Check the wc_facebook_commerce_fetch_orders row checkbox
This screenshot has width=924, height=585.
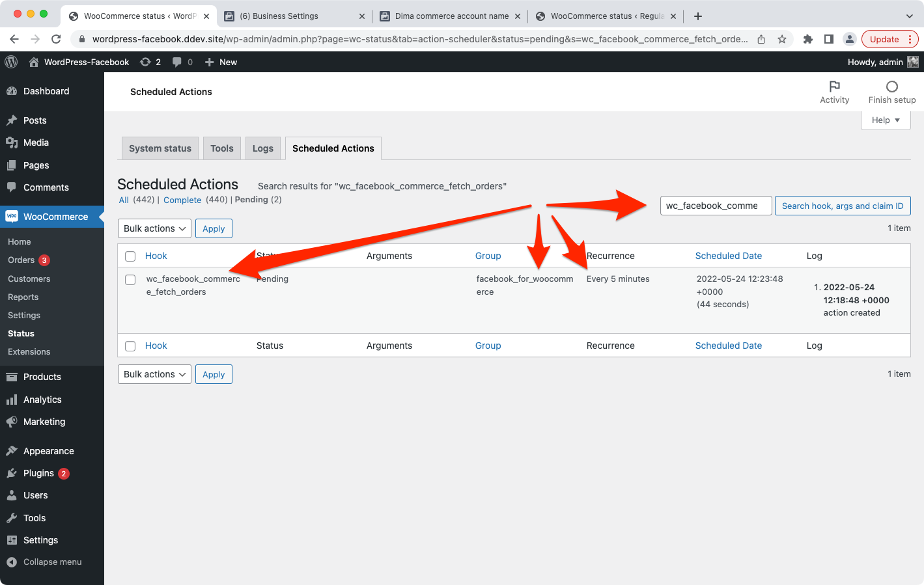(x=130, y=279)
